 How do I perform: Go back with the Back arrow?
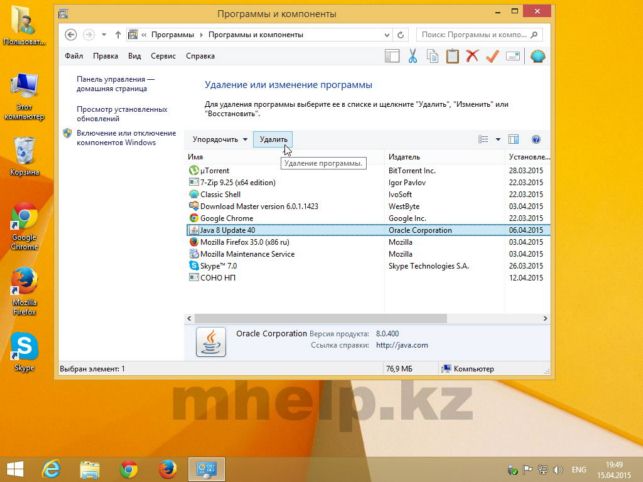[71, 35]
